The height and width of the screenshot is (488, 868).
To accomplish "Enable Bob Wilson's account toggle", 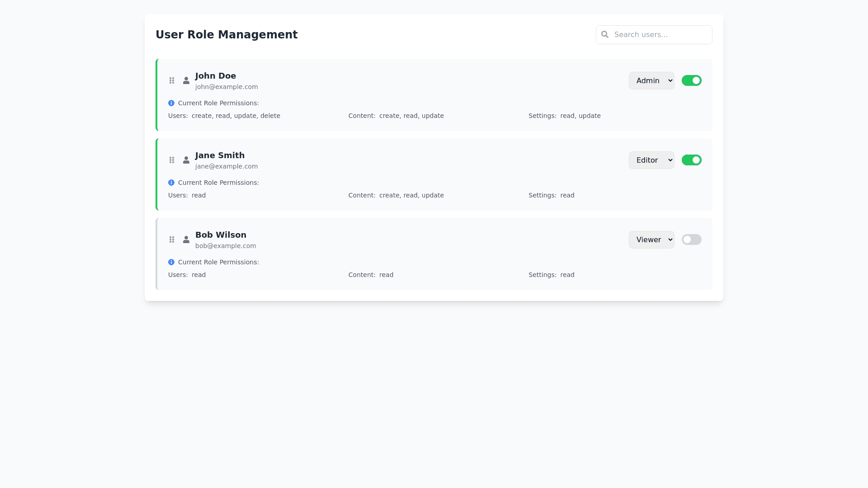I will 691,239.
